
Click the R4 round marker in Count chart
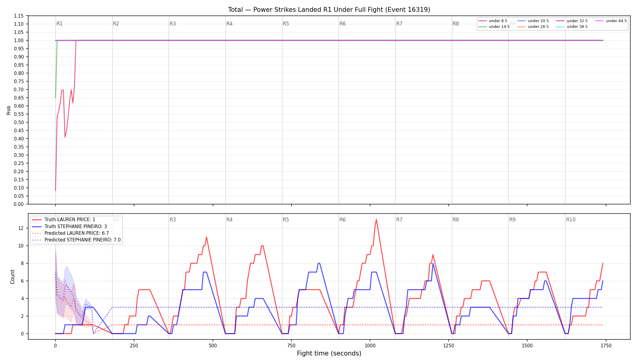pos(229,220)
